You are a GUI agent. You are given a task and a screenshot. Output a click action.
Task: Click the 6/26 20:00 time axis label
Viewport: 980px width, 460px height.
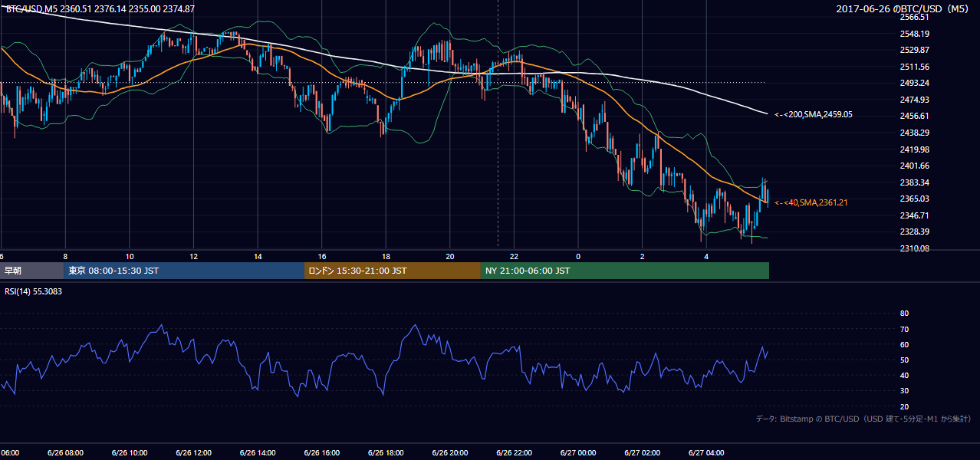point(449,453)
